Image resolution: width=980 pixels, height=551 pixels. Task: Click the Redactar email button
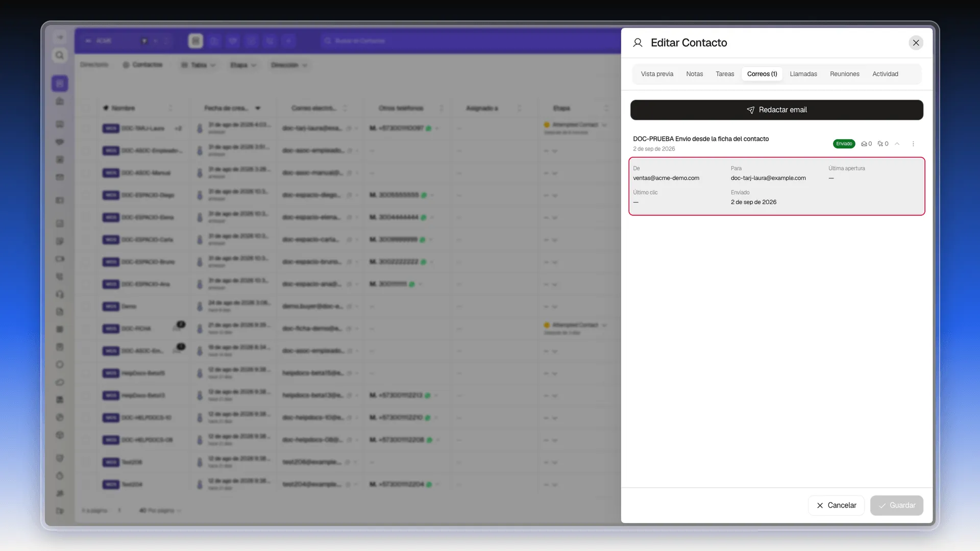(x=776, y=110)
